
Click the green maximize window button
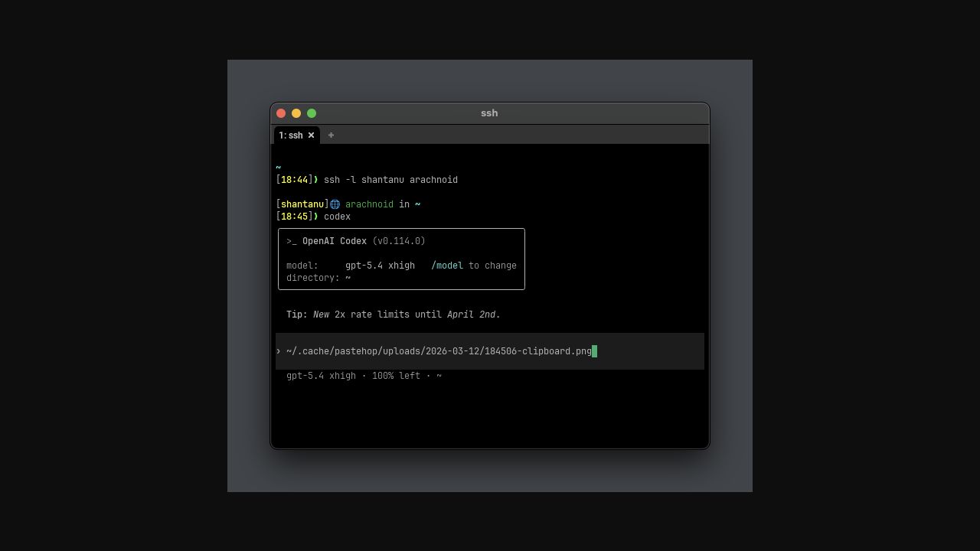click(x=312, y=113)
